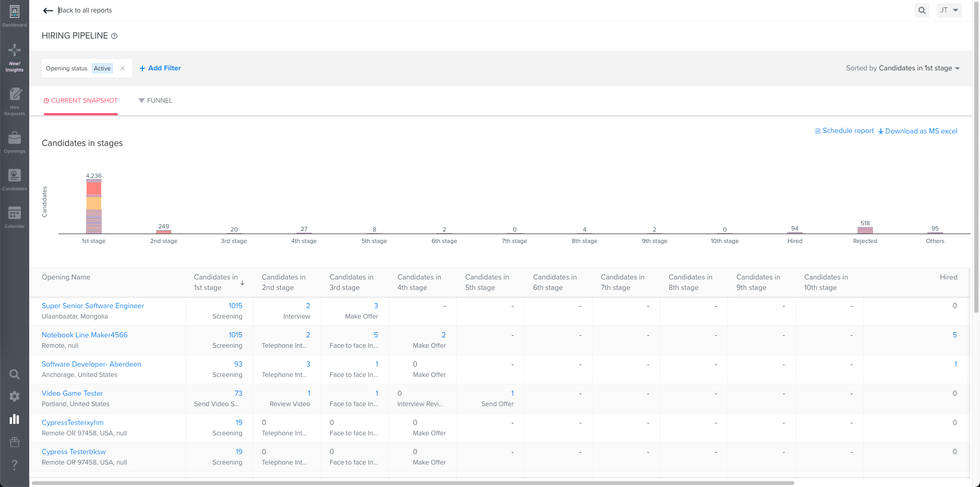Remove the Active opening status filter chip

coord(123,68)
